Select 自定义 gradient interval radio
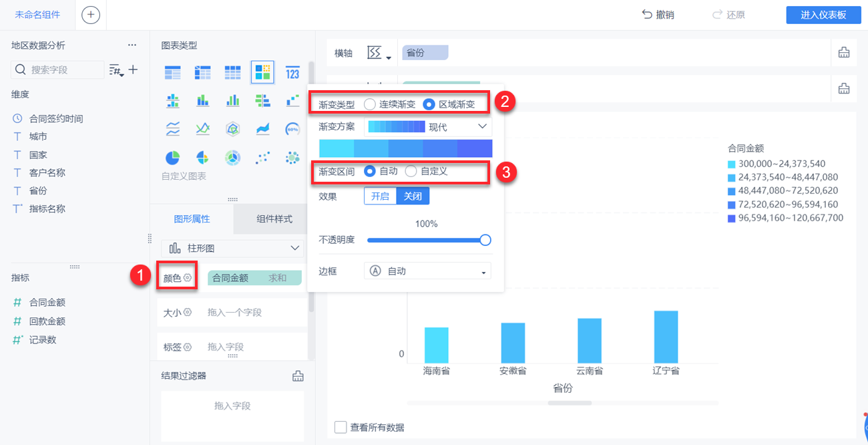Viewport: 868px width, 445px height. point(411,171)
